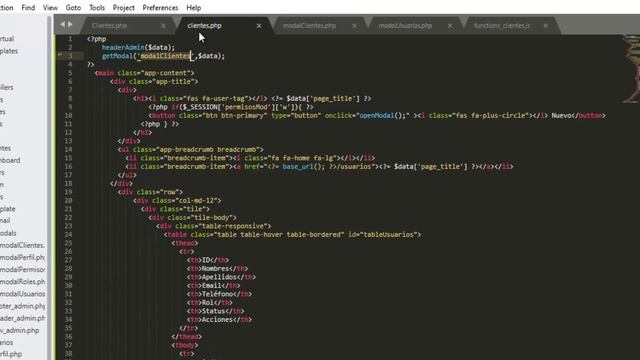Image resolution: width=640 pixels, height=360 pixels.
Task: Close the capitalized Clientes.php tab
Action: point(163,26)
